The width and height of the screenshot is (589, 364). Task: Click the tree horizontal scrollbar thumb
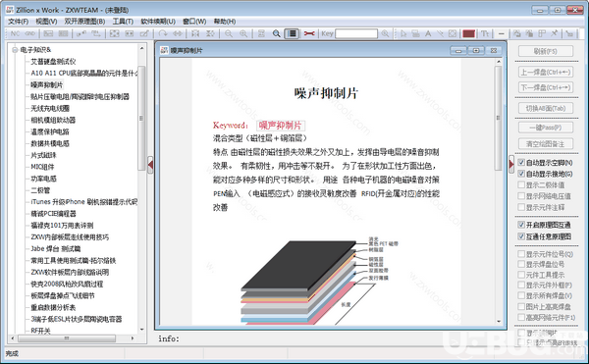pyautogui.click(x=67, y=338)
